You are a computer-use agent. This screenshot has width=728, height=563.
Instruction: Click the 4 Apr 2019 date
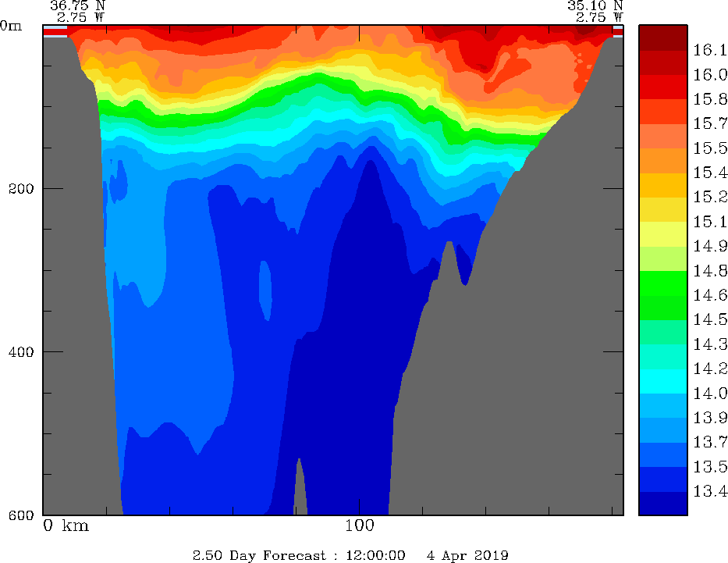point(467,555)
